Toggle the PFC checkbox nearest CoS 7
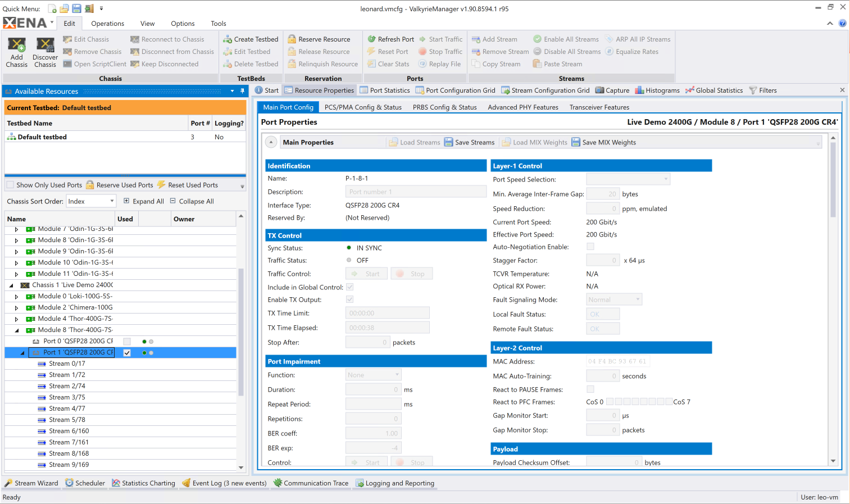Viewport: 850px width, 504px height. tap(669, 402)
